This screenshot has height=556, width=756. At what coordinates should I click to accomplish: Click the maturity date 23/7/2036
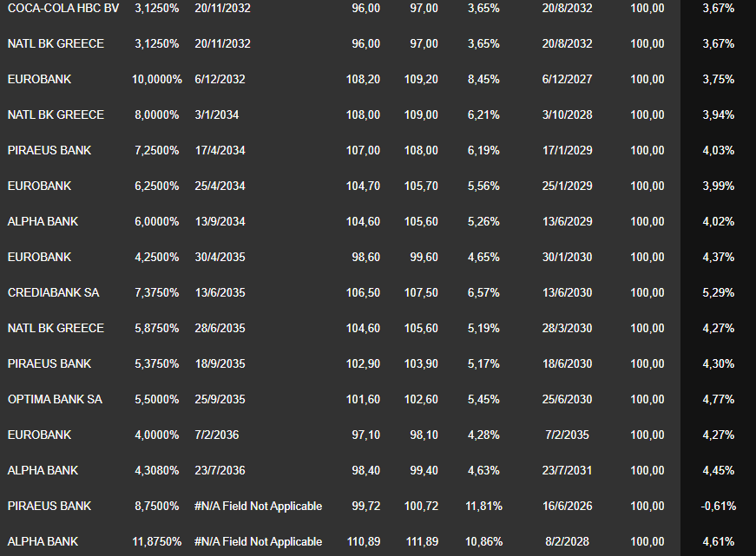(x=220, y=470)
